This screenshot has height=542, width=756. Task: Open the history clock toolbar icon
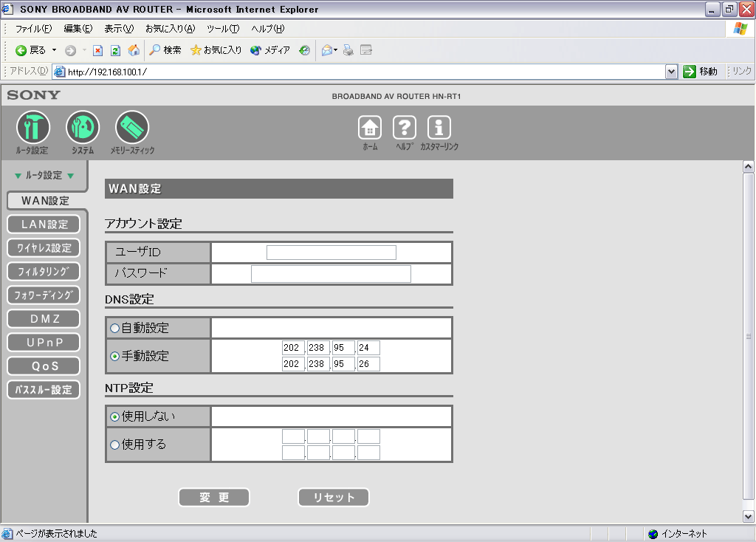pyautogui.click(x=304, y=50)
